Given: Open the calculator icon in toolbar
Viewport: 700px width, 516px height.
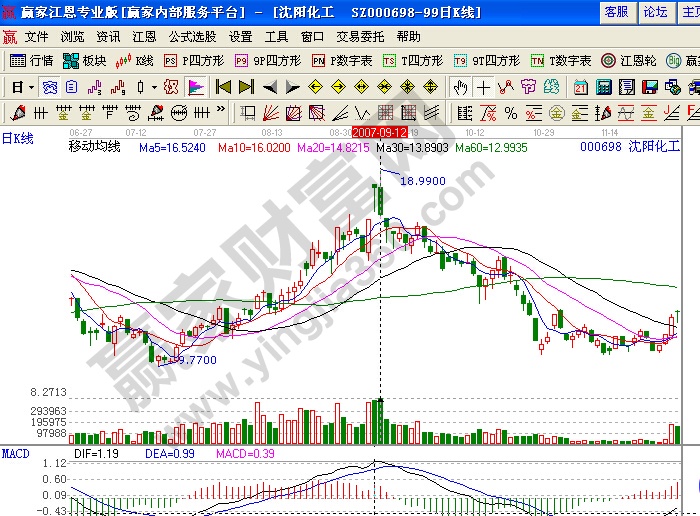Looking at the screenshot, I should click(x=604, y=87).
